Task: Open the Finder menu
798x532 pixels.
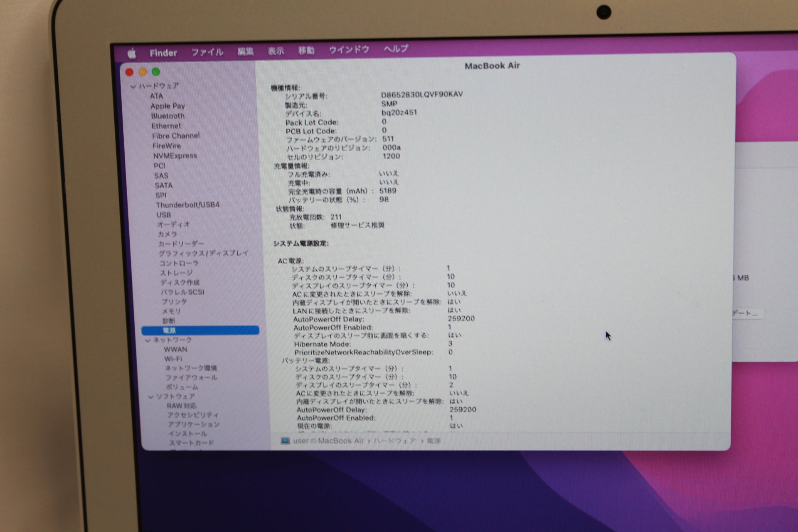Action: (x=163, y=53)
